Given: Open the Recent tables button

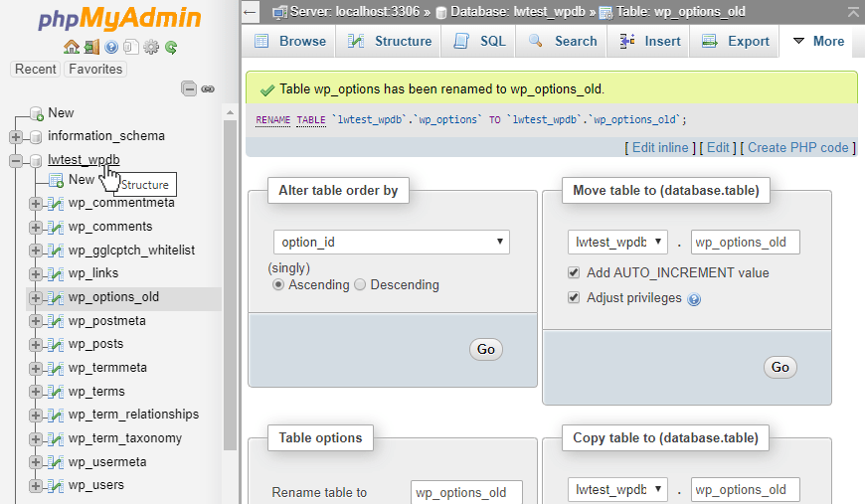Looking at the screenshot, I should tap(36, 69).
